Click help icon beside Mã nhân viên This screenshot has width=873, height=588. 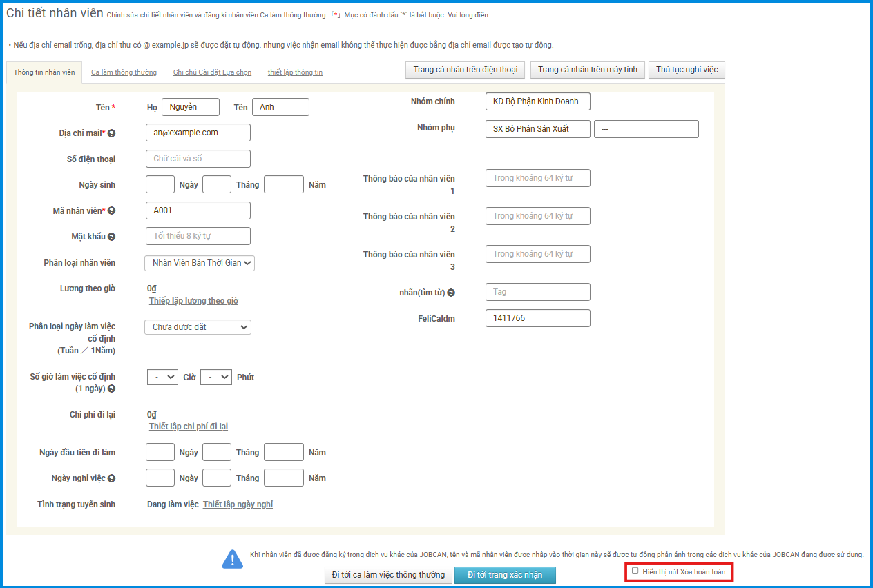(x=111, y=211)
